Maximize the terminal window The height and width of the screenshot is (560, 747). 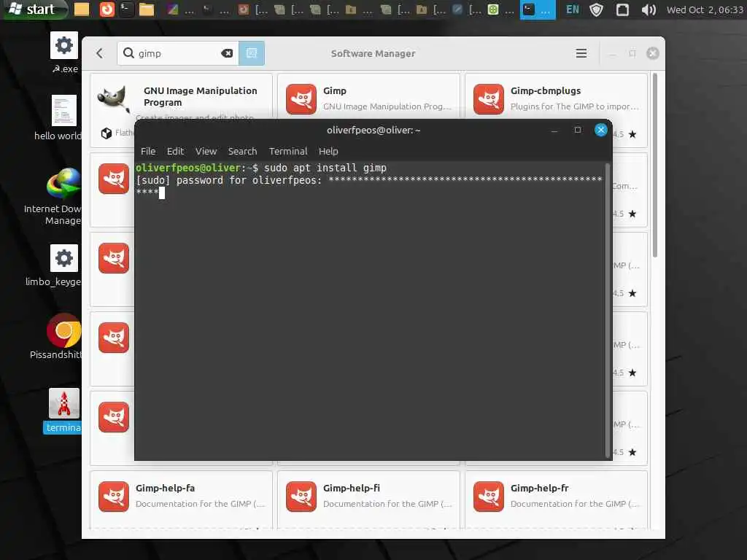pos(578,130)
